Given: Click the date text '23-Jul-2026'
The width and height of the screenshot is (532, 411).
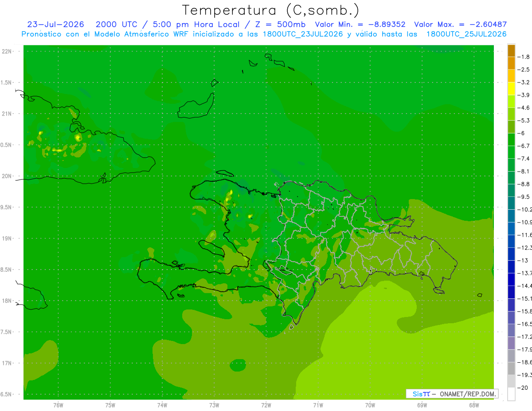Looking at the screenshot, I should [55, 24].
